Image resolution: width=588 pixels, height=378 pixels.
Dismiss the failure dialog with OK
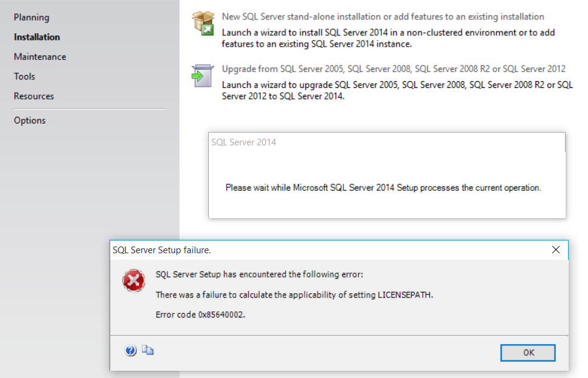point(527,353)
